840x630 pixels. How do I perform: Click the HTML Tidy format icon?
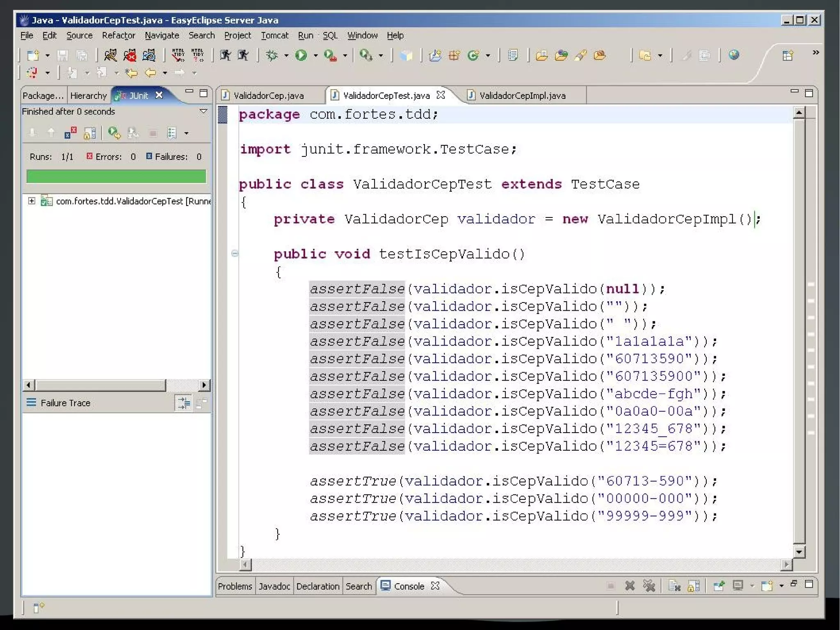click(178, 55)
